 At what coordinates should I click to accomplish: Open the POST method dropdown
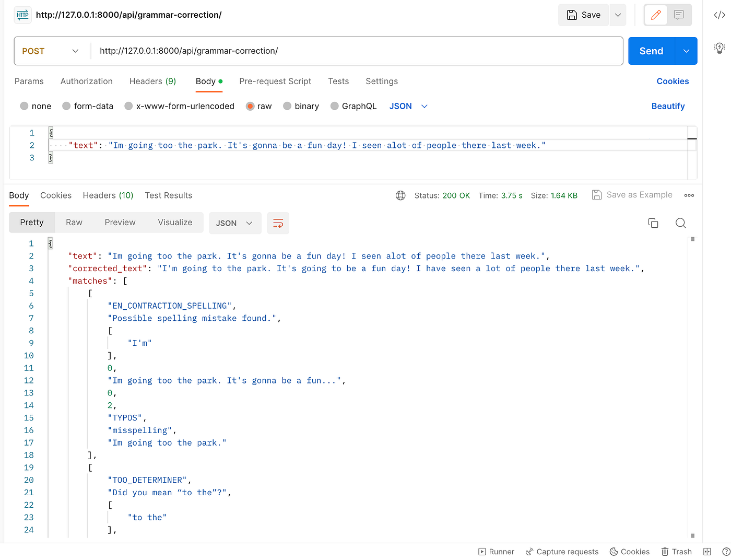point(51,51)
